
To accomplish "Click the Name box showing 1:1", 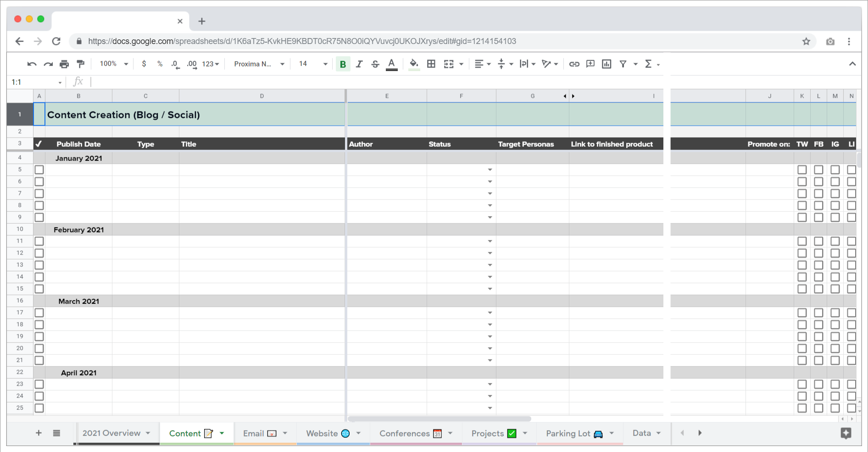I will click(x=36, y=82).
